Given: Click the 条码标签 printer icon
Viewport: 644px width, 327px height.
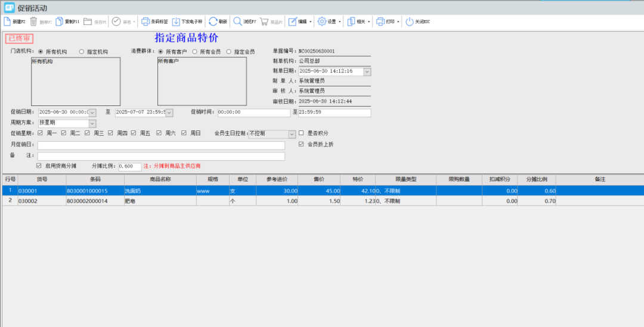Looking at the screenshot, I should pyautogui.click(x=145, y=22).
